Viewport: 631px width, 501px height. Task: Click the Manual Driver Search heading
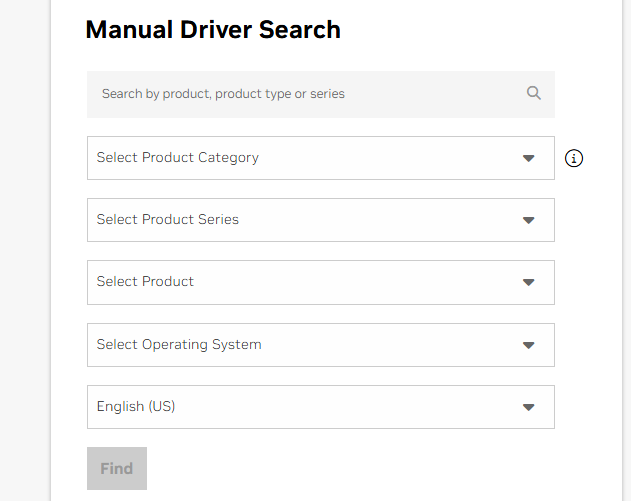pos(213,30)
